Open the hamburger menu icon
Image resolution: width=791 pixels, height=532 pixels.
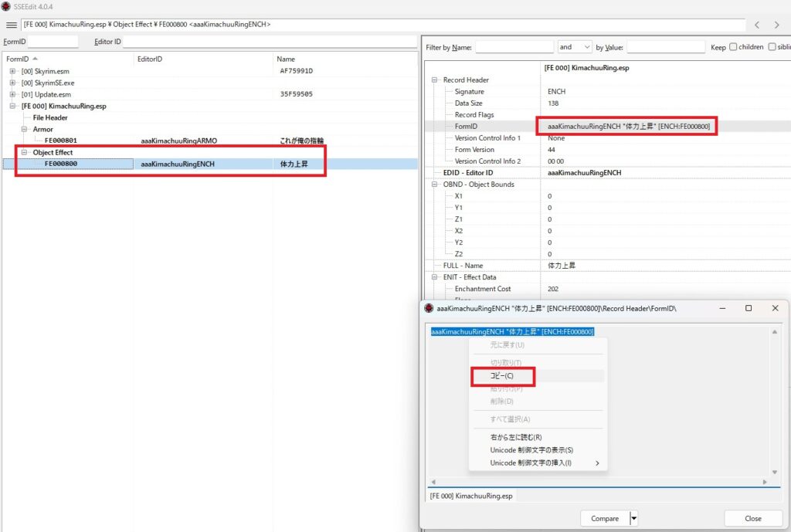pyautogui.click(x=12, y=25)
